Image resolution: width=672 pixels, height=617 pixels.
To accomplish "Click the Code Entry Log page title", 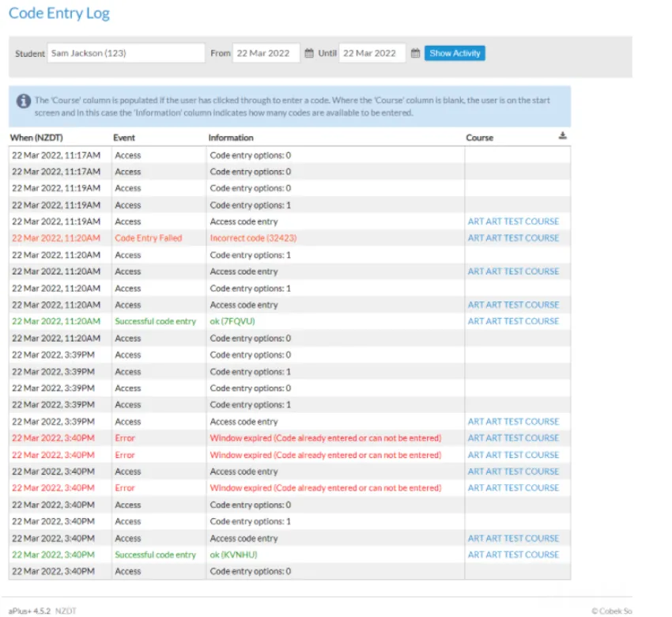I will tap(59, 13).
